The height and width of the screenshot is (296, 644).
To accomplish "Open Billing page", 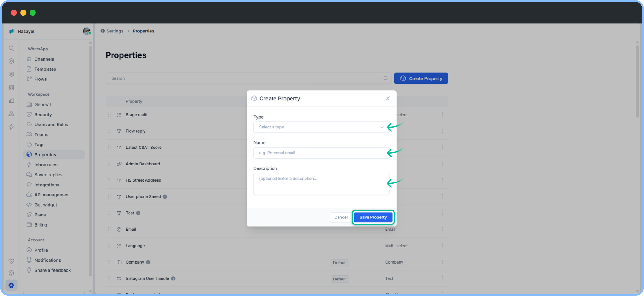I will [x=41, y=225].
